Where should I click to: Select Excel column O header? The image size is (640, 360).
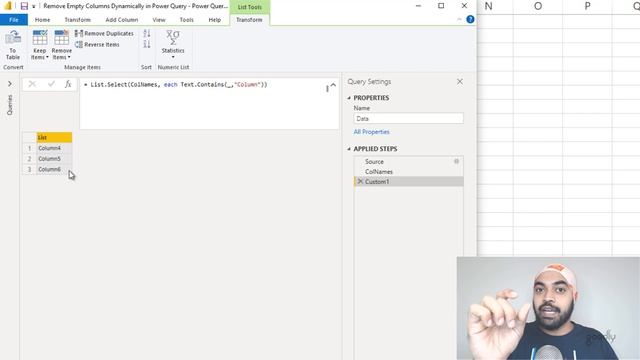click(x=538, y=6)
